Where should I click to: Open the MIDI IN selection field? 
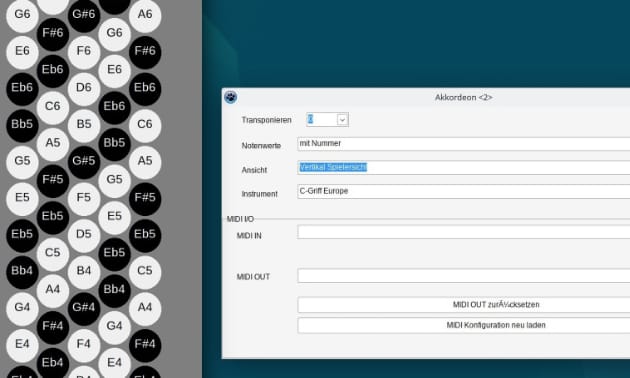tap(464, 232)
